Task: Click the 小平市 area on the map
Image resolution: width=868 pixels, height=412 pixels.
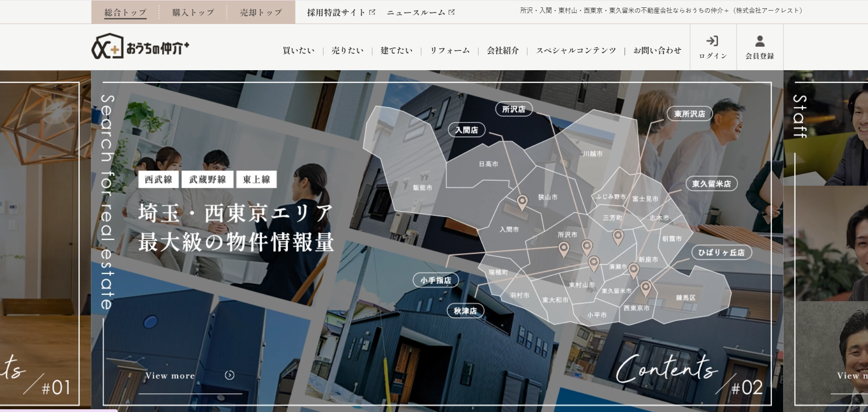Action: pyautogui.click(x=597, y=315)
